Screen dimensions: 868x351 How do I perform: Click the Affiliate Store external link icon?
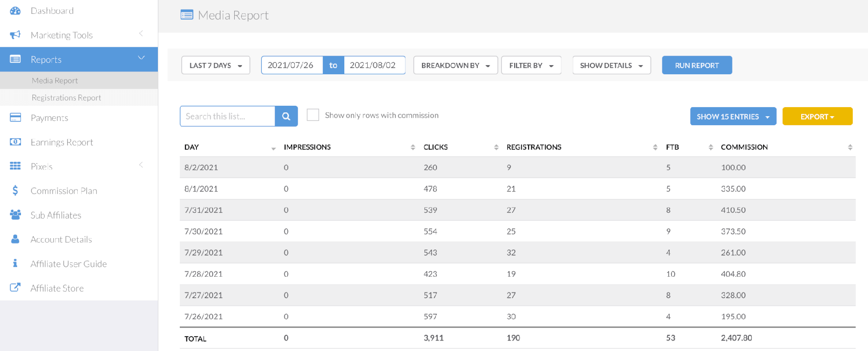(x=15, y=288)
